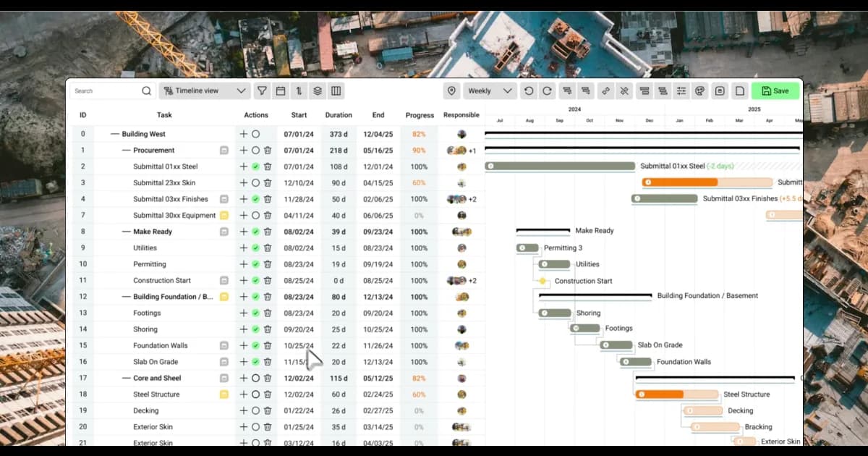Mark Submittal 23xx Skin as complete
This screenshot has width=868, height=456.
[x=255, y=183]
